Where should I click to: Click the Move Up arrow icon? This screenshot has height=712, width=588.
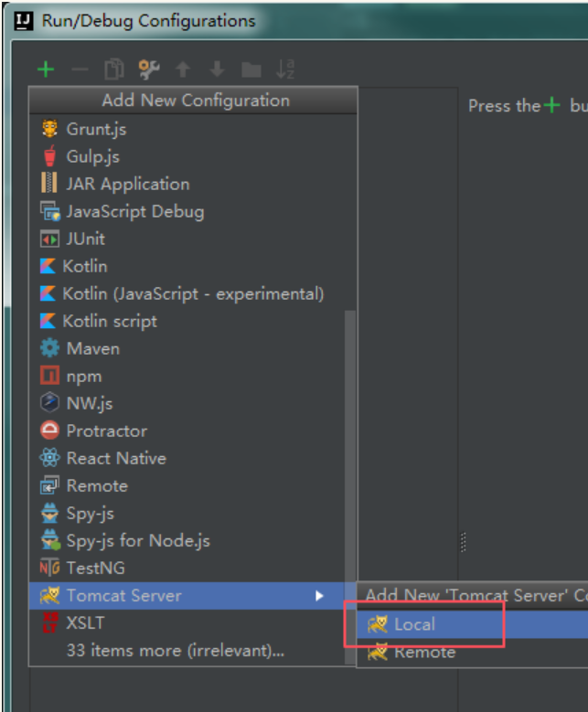[x=183, y=69]
